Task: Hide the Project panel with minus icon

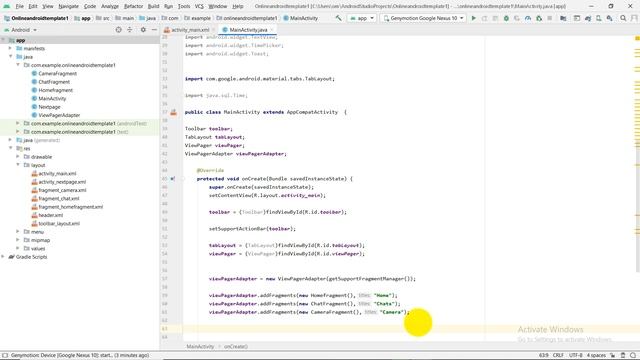Action: coord(154,30)
